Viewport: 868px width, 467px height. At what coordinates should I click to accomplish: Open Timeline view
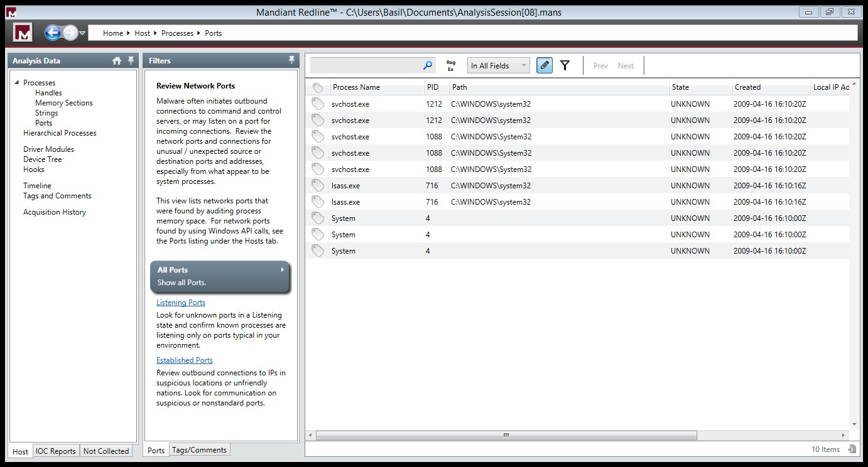tap(37, 186)
